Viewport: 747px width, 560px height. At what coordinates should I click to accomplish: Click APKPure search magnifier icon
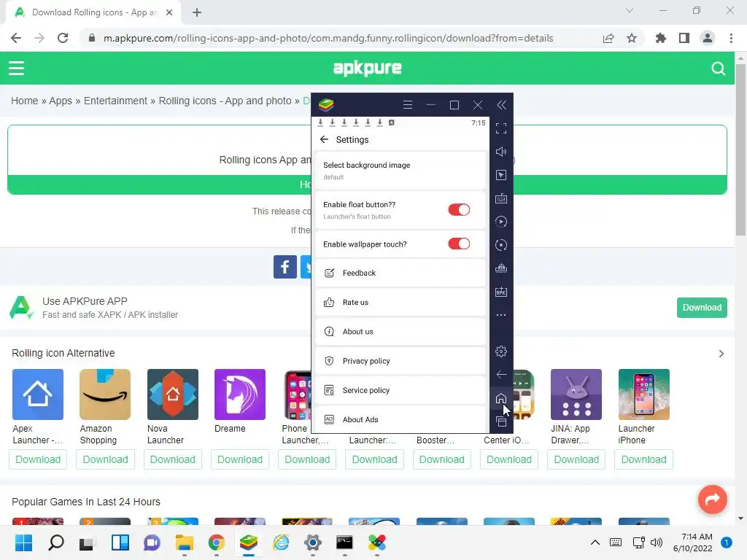pos(718,69)
